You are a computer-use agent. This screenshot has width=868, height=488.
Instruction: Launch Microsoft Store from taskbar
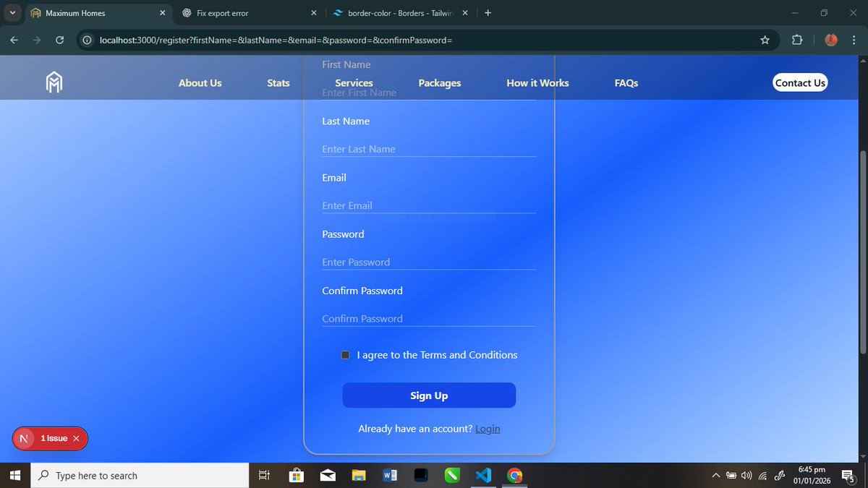296,476
